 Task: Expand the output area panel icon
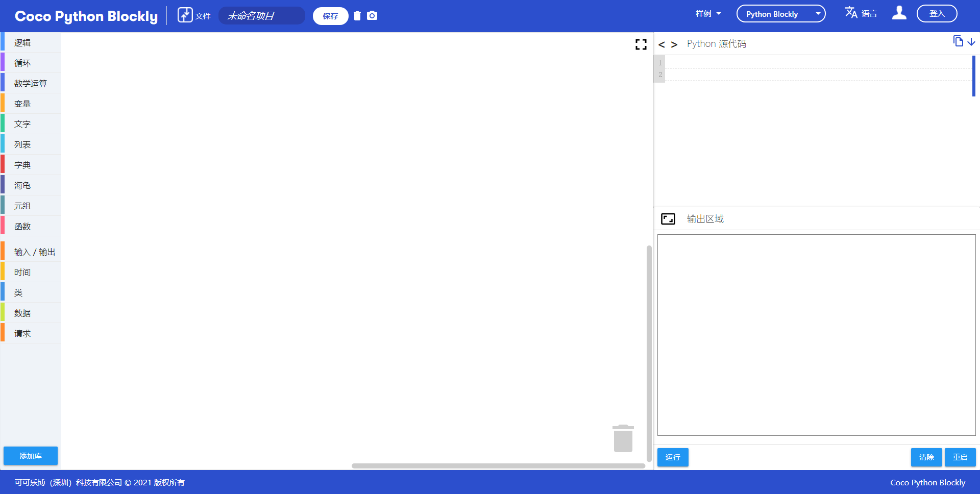(x=668, y=219)
